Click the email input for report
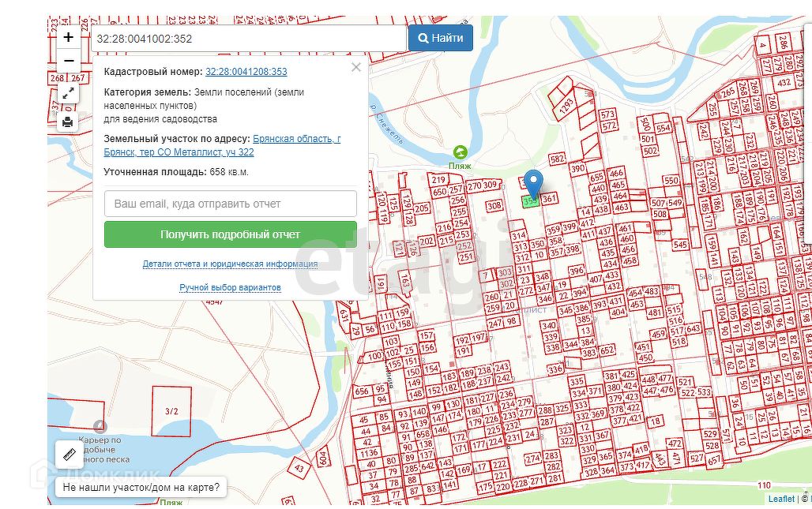This screenshot has width=812, height=509. [x=230, y=204]
